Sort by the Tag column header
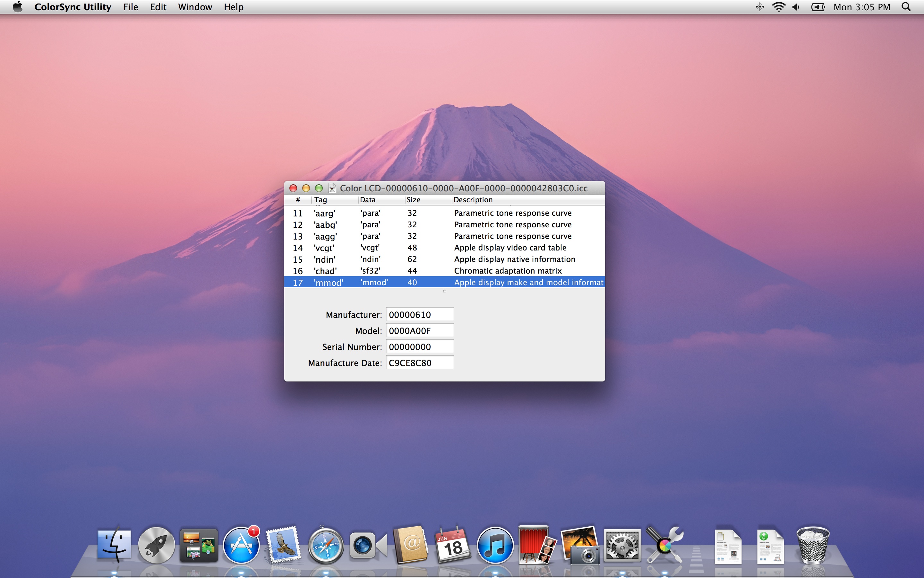This screenshot has height=578, width=924. coord(335,200)
